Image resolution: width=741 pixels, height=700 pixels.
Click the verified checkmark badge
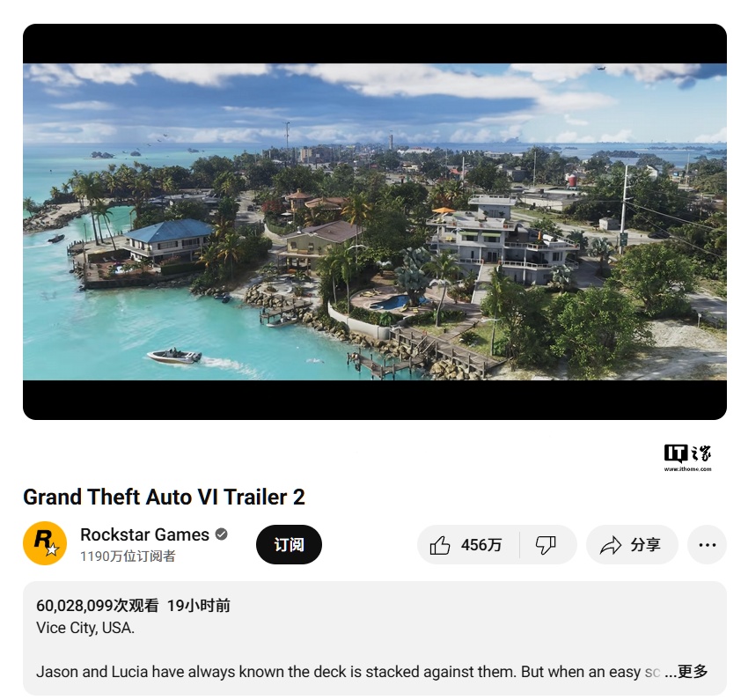[221, 534]
